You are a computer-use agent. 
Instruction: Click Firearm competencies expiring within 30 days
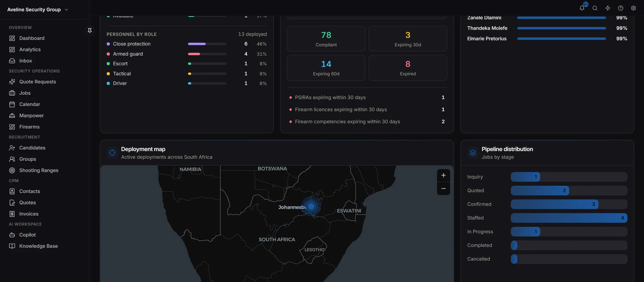pyautogui.click(x=367, y=122)
